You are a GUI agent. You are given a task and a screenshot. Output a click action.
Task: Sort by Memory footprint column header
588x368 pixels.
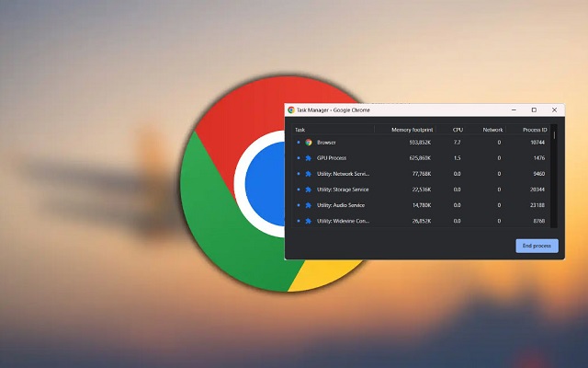(413, 130)
